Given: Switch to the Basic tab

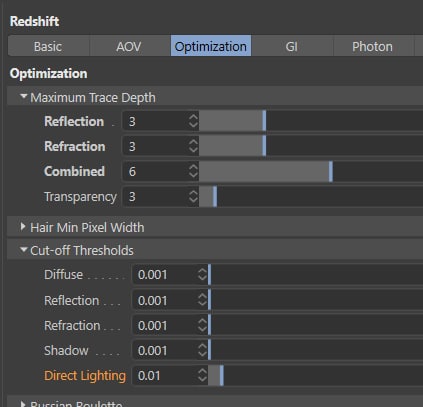Looking at the screenshot, I should [49, 46].
